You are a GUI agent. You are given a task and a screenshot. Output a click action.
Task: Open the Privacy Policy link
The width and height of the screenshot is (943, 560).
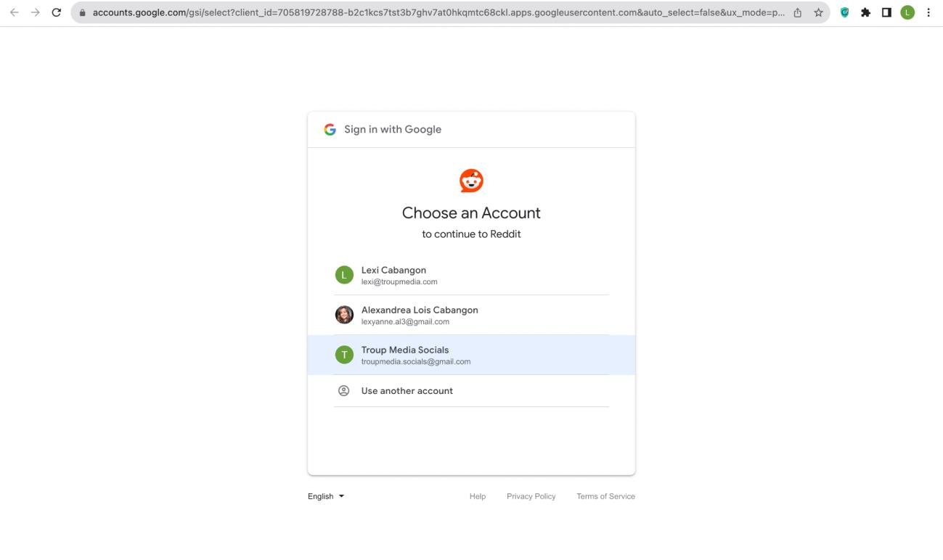pyautogui.click(x=531, y=496)
